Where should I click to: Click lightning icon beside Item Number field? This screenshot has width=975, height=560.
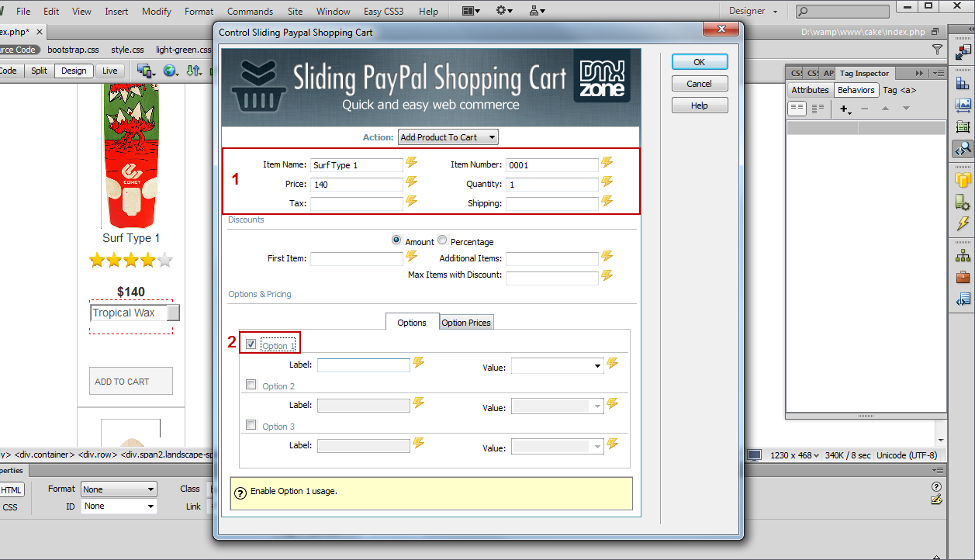point(607,163)
